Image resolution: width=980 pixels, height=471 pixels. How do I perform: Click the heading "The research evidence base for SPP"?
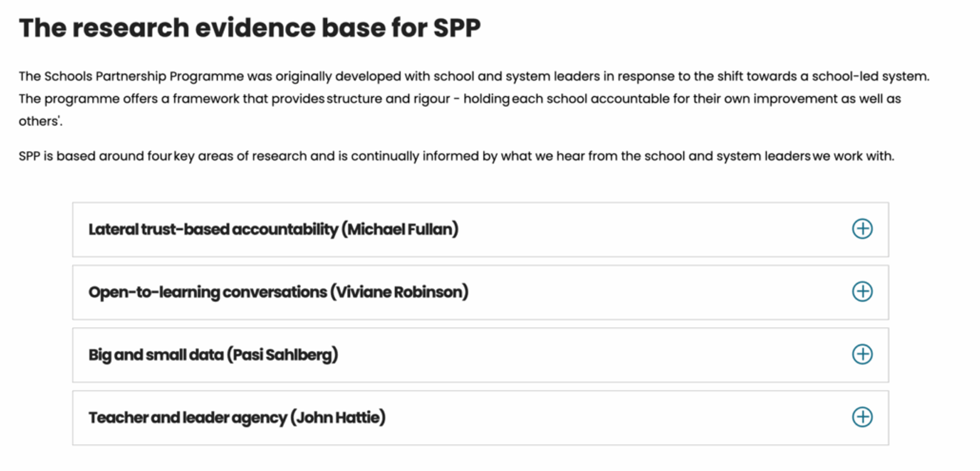[250, 28]
